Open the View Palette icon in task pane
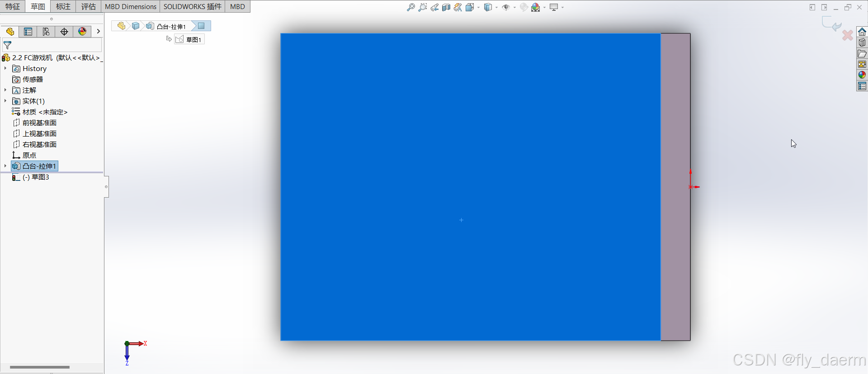Screen dimensions: 868x374 (x=862, y=64)
